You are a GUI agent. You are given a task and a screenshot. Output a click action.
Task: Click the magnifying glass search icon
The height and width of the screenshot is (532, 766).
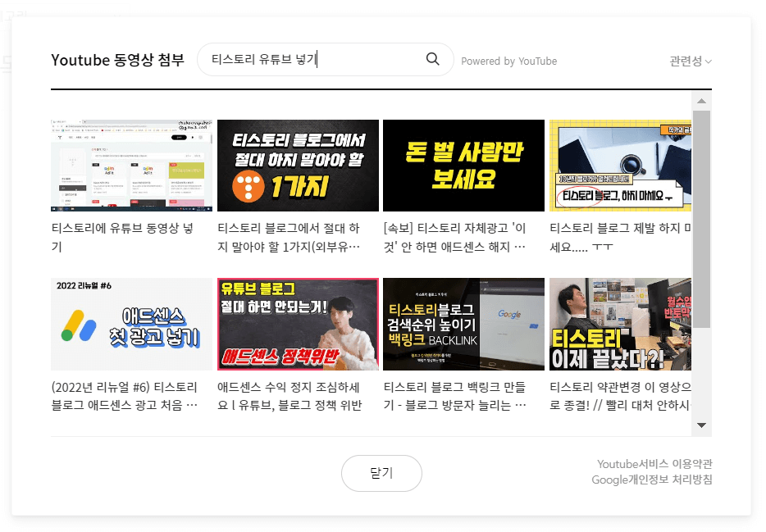click(x=432, y=59)
